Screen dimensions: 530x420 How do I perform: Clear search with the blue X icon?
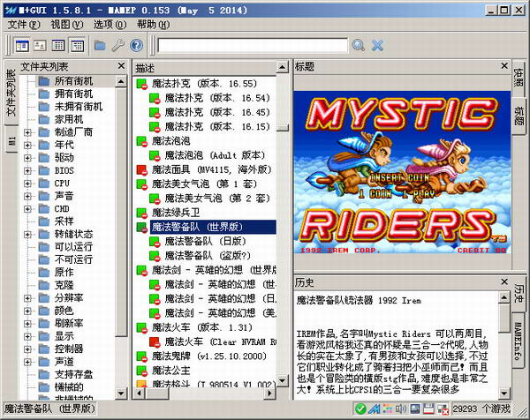point(377,45)
